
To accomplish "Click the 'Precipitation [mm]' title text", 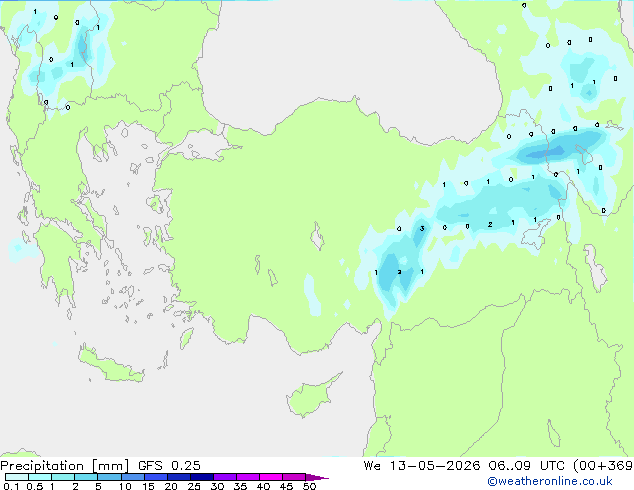I will point(65,466).
